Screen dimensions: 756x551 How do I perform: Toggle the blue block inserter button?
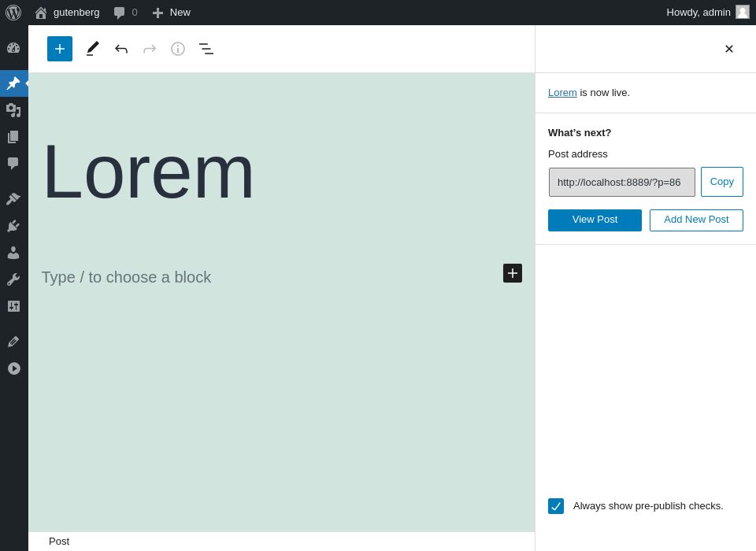click(60, 49)
